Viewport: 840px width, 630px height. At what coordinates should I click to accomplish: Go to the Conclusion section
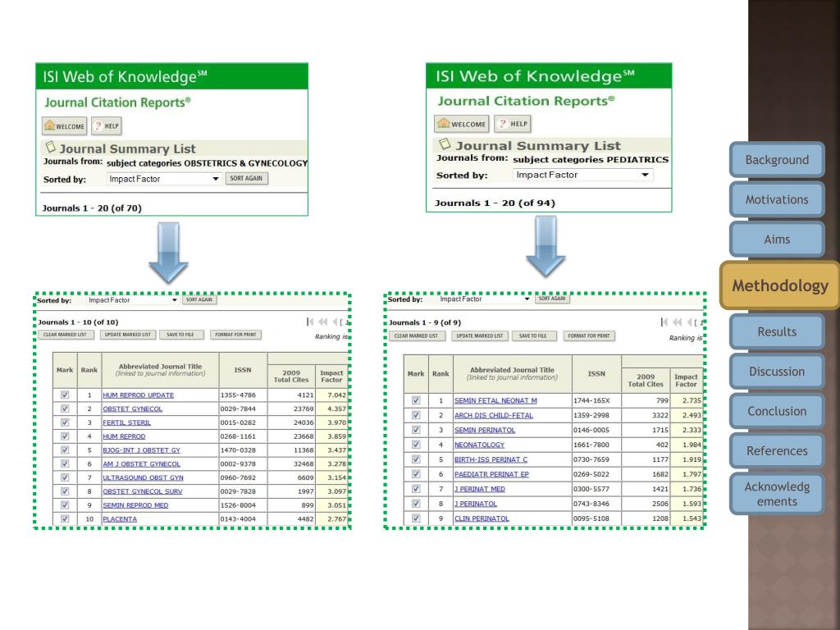coord(777,411)
